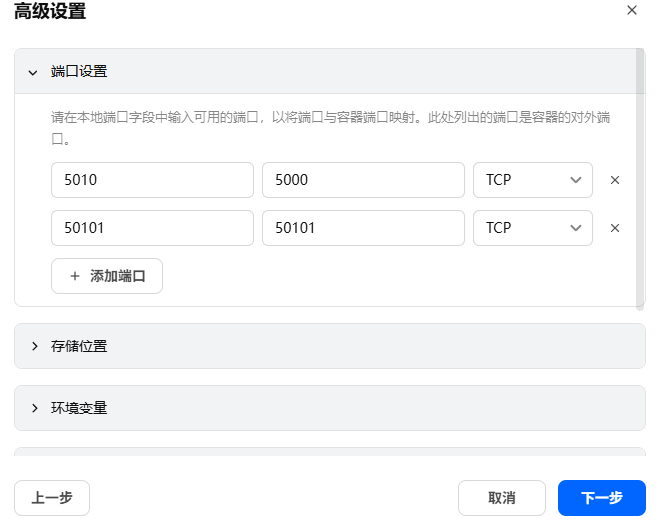Collapse the 端口设置 section chevron
The width and height of the screenshot is (663, 522).
[x=33, y=72]
